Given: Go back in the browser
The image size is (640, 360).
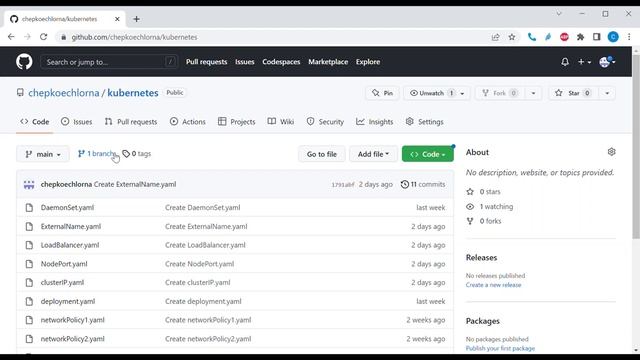Looking at the screenshot, I should pos(11,37).
